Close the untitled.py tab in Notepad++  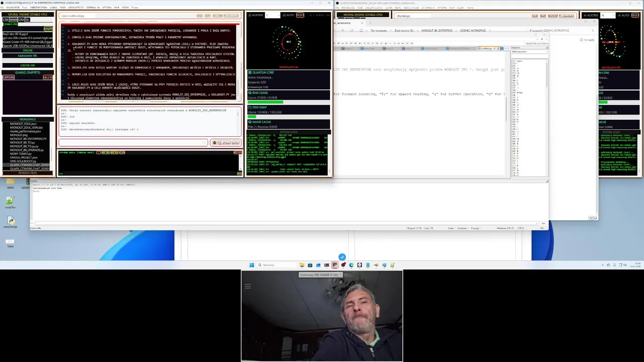(x=498, y=49)
